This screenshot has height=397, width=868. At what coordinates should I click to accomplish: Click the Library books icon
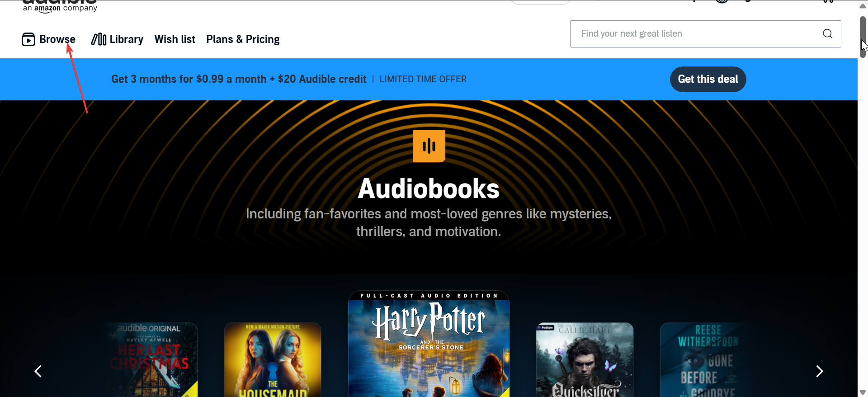(99, 39)
